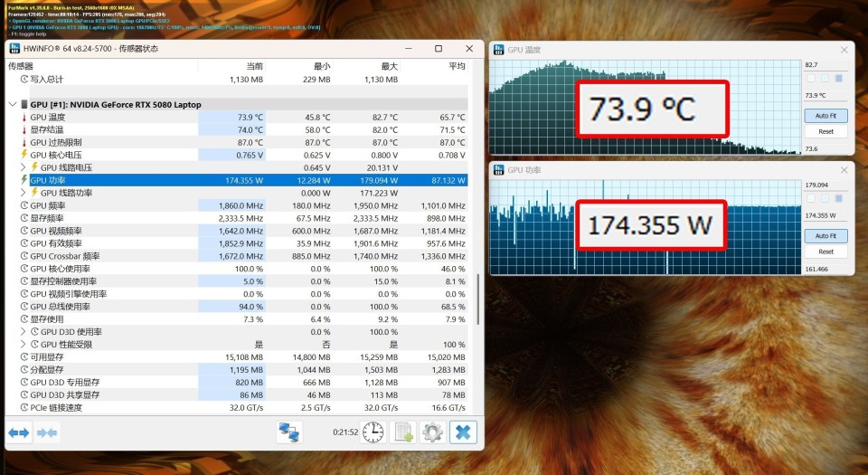Click the 161.466 minimum field in GPU 功率 window
The width and height of the screenshot is (868, 475).
(826, 269)
